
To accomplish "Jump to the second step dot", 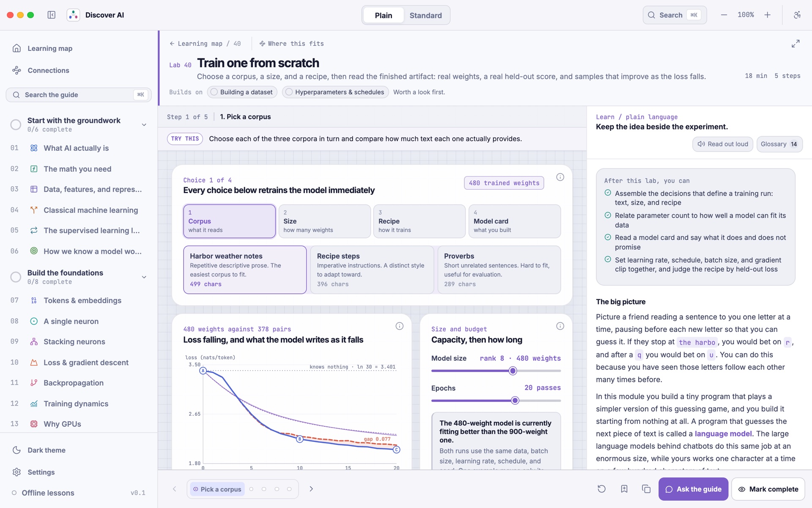I will pyautogui.click(x=251, y=489).
